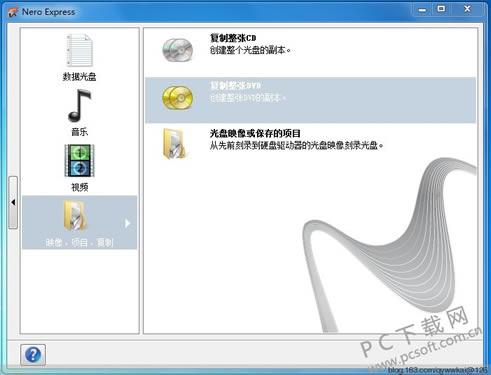Click the 视频 label
This screenshot has height=375, width=491.
(x=79, y=187)
